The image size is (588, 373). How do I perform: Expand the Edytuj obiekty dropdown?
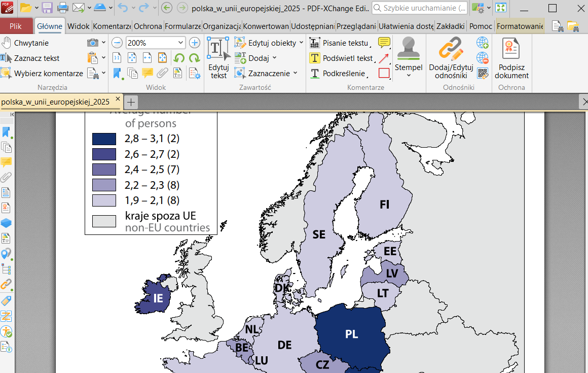pyautogui.click(x=302, y=43)
